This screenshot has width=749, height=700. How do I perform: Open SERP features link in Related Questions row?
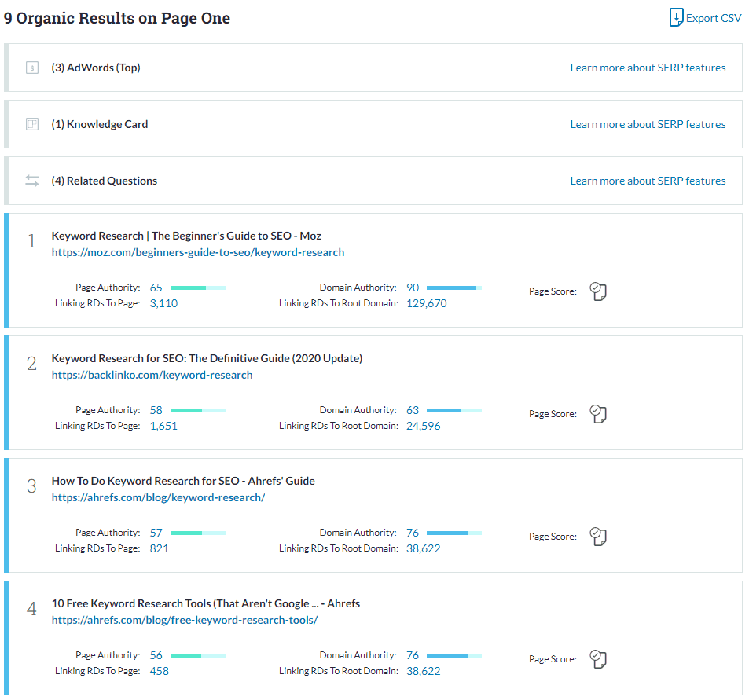click(x=648, y=181)
